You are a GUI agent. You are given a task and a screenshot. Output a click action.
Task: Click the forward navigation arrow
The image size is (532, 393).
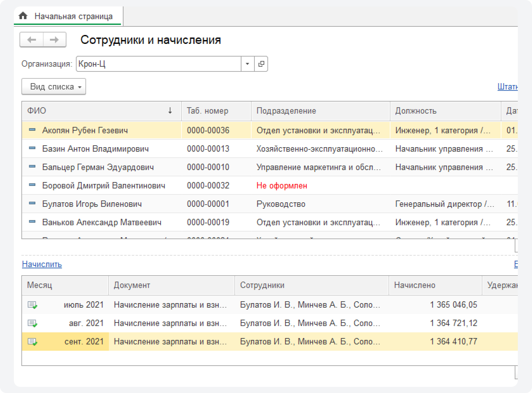pyautogui.click(x=54, y=39)
